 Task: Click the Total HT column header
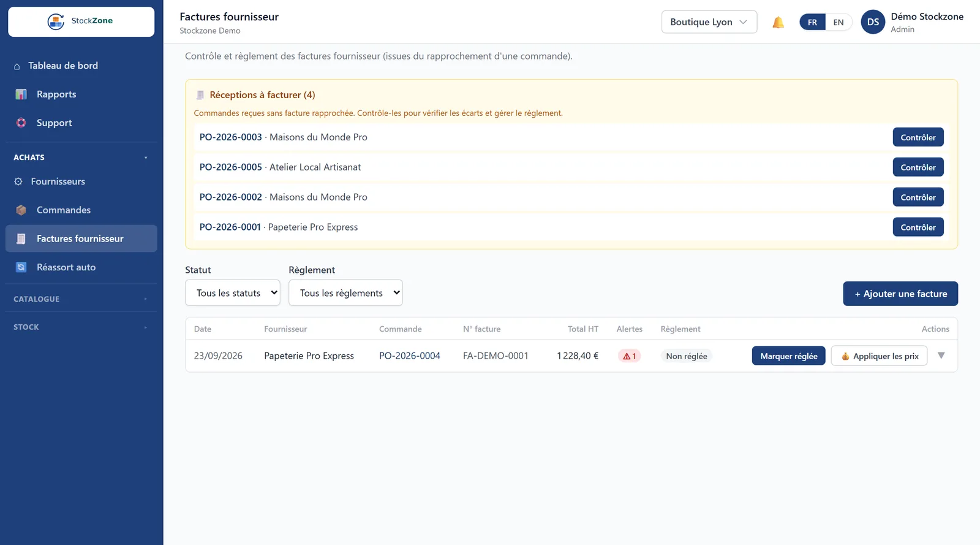point(582,329)
